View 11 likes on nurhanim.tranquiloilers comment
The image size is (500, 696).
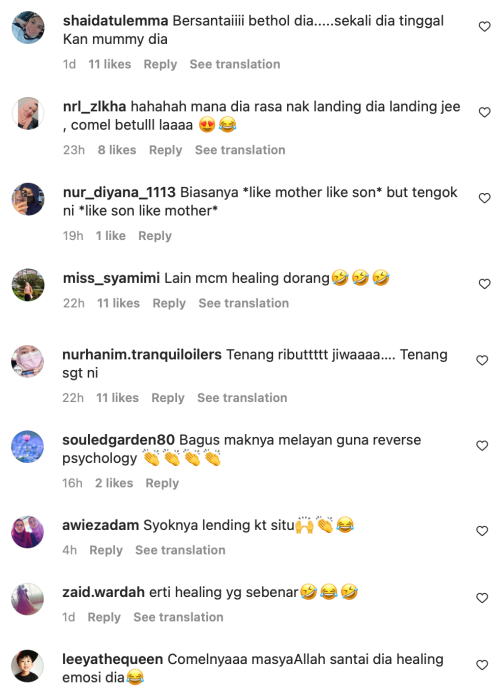(117, 398)
